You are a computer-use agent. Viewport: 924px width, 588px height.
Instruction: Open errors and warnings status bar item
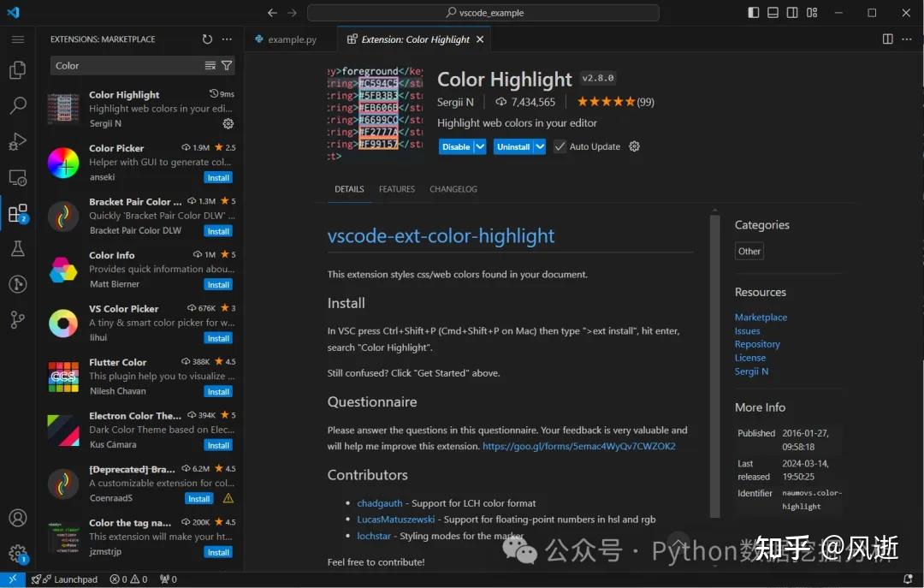[128, 579]
